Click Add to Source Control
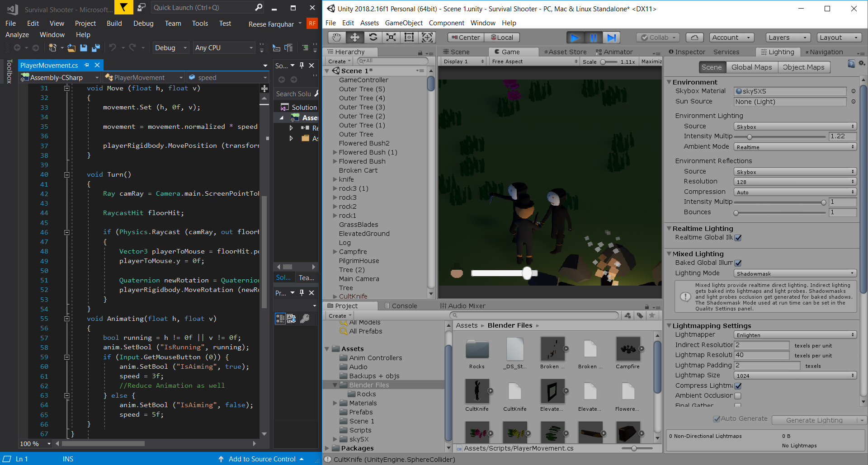 pyautogui.click(x=262, y=459)
